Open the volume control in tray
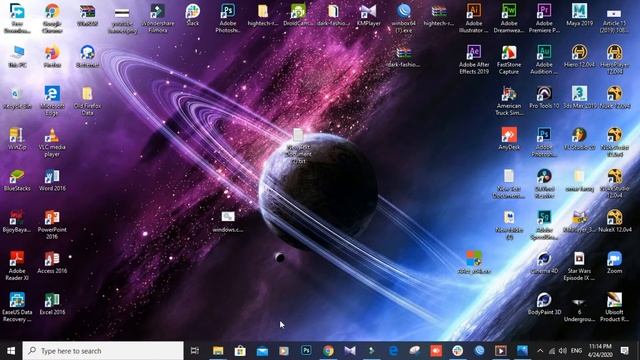The width and height of the screenshot is (640, 360). pos(563,351)
